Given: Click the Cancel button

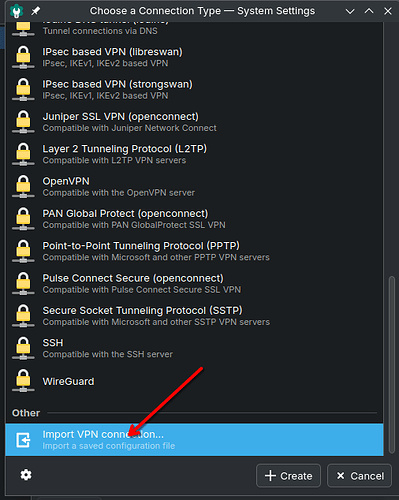Looking at the screenshot, I should [359, 476].
